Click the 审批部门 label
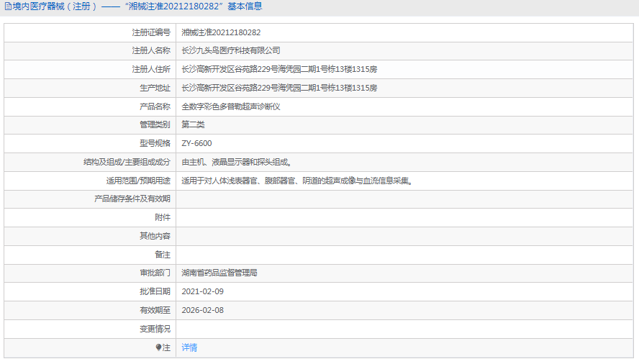The height and width of the screenshot is (364, 639). [155, 273]
